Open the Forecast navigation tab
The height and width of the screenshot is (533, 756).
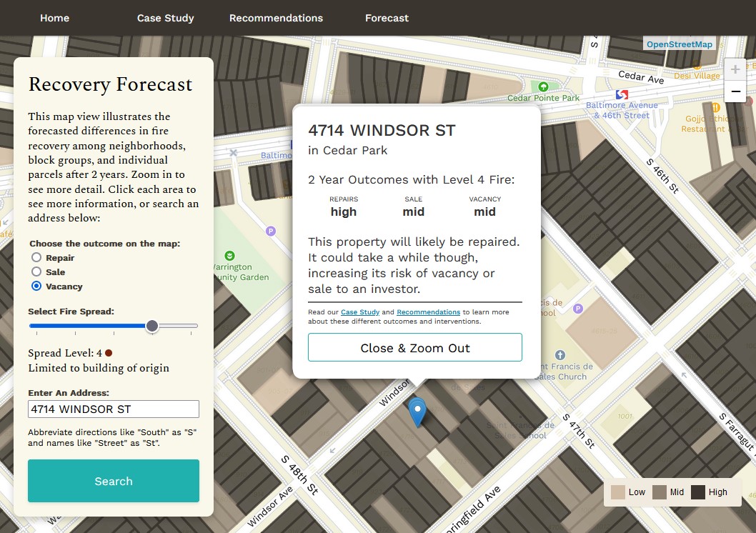click(387, 18)
